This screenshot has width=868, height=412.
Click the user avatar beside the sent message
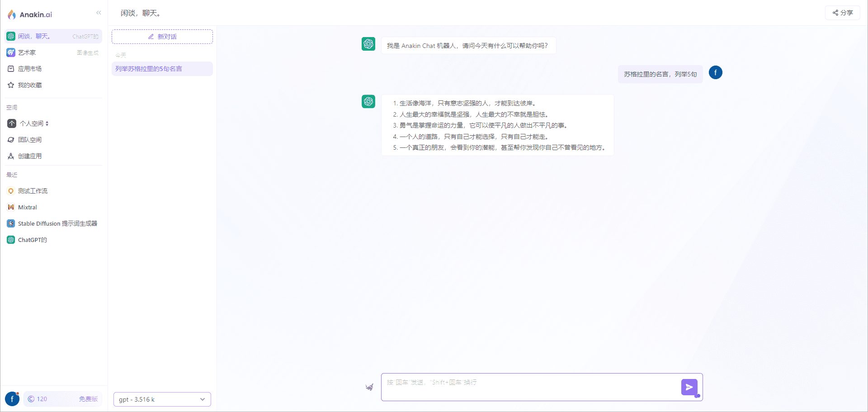point(715,72)
